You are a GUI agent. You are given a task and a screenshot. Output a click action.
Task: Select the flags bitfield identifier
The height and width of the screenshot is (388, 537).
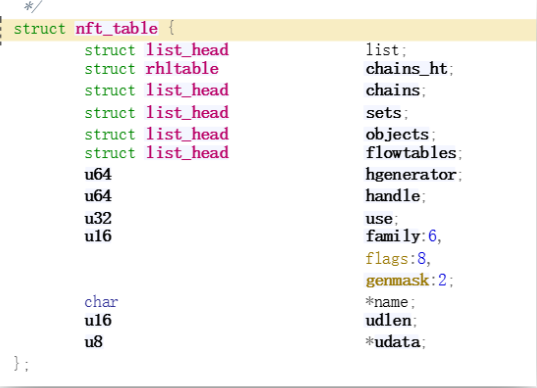click(x=387, y=258)
